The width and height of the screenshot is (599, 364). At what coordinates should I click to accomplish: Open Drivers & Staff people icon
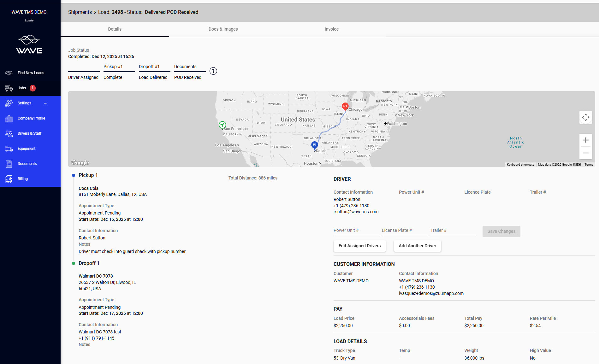9,134
